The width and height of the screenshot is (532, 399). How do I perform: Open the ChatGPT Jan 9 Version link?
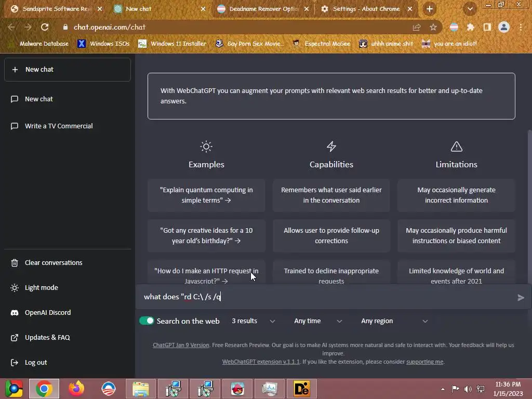coord(181,345)
